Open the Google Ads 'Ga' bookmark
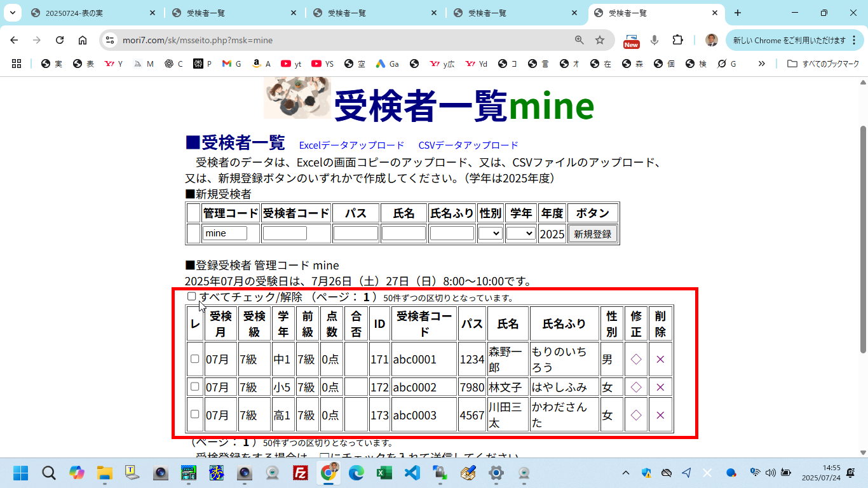Viewport: 868px width, 488px height. click(387, 64)
